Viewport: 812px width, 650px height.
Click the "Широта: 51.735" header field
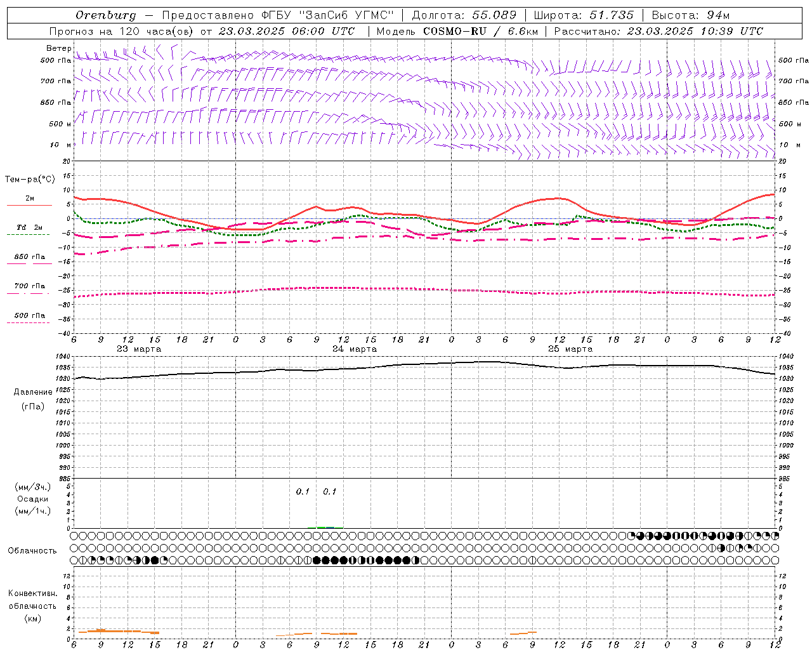[584, 15]
